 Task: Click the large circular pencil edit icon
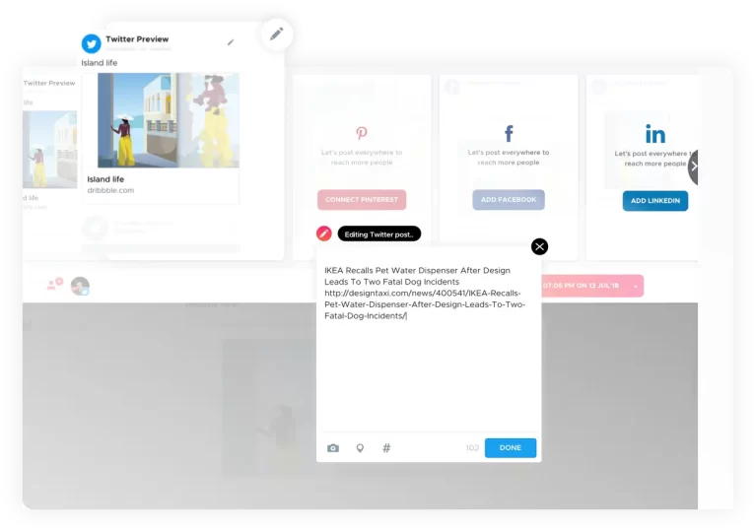click(277, 34)
